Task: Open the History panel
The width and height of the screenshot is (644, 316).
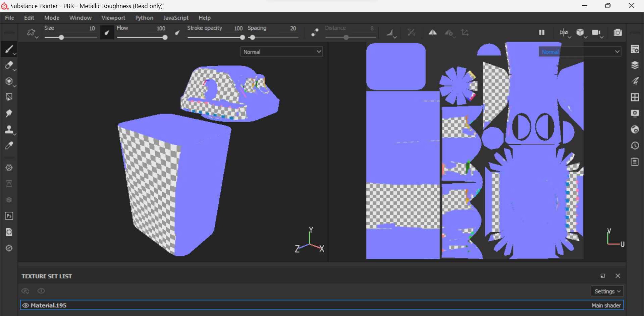Action: tap(635, 146)
